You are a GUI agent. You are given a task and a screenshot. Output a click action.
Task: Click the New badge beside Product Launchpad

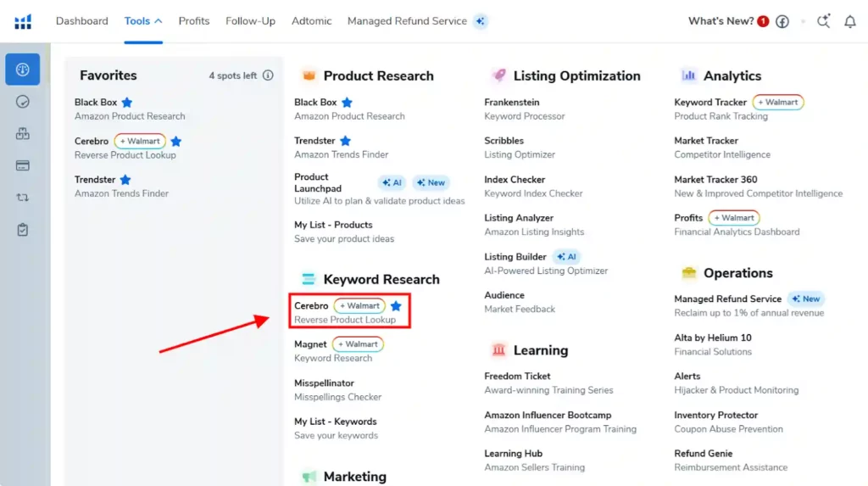431,182
